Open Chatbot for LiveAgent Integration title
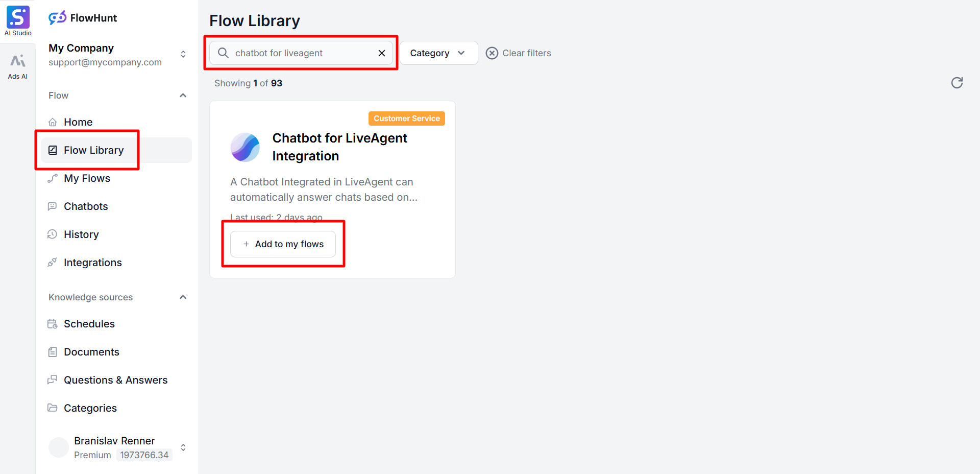This screenshot has width=980, height=474. 339,147
